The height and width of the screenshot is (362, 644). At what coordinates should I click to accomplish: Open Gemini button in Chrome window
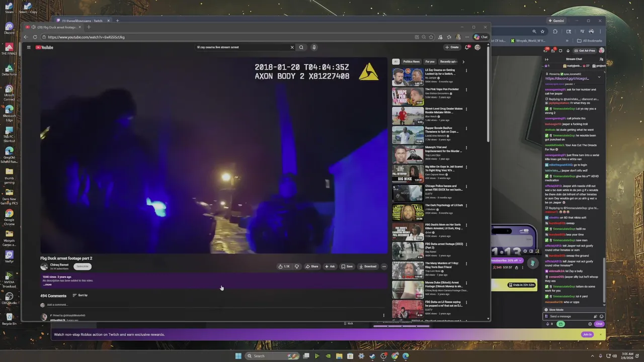point(556,21)
